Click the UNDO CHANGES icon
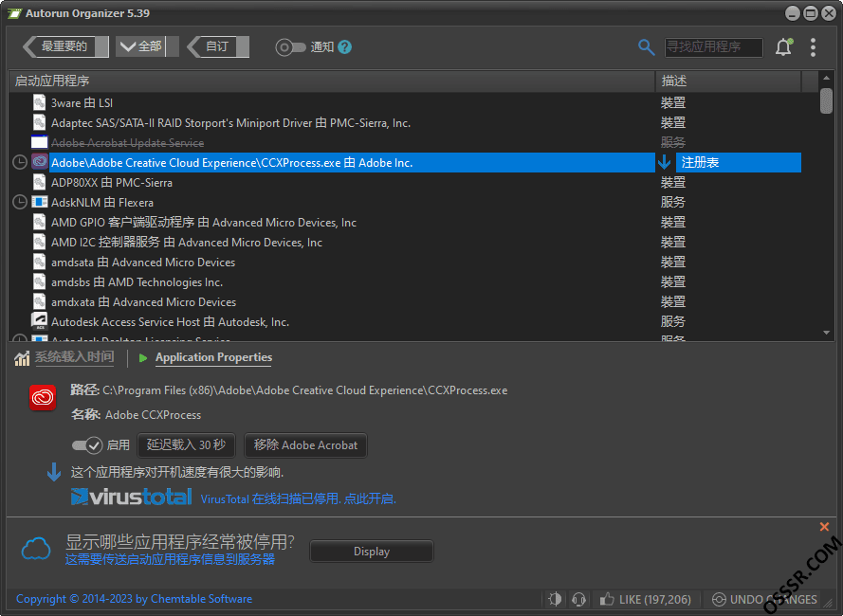Screen dimensions: 843x616 pos(719,599)
